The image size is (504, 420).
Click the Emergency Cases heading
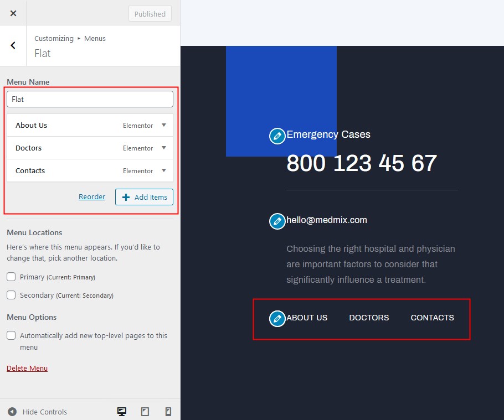328,134
